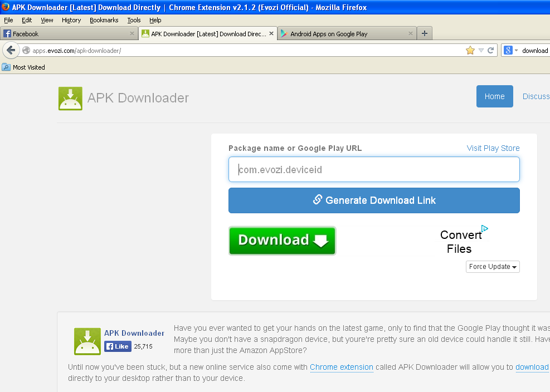Click the Convert Files advertisement text
The width and height of the screenshot is (550, 392).
[460, 242]
